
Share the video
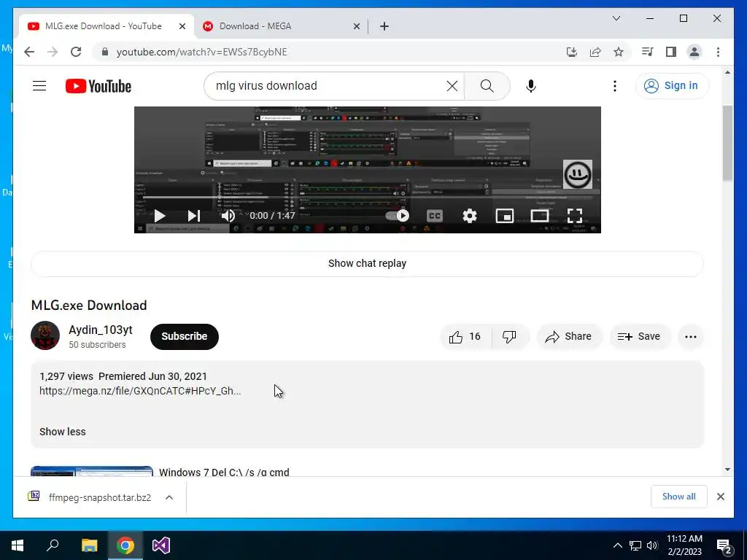569,337
